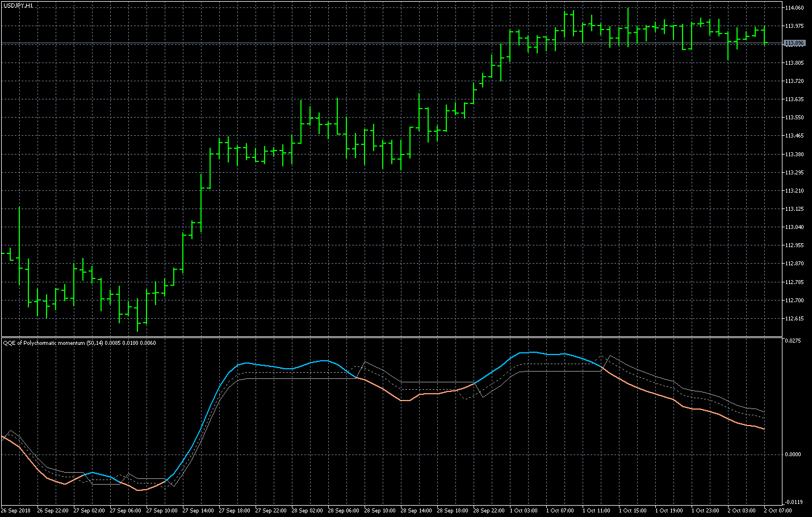Click the QQE of Polychromatic momentum indicator label

click(x=79, y=343)
